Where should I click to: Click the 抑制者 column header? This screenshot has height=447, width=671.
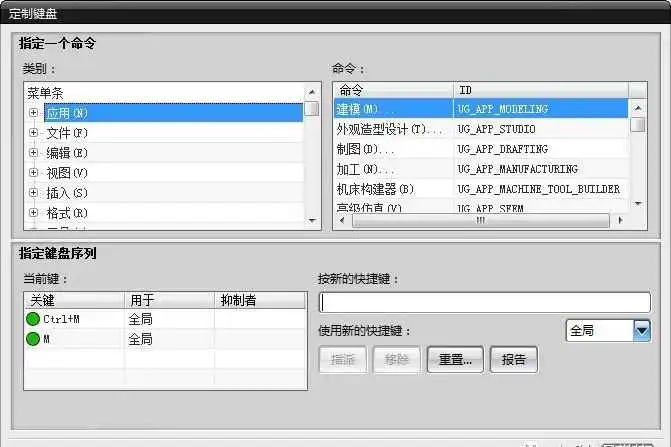click(261, 300)
